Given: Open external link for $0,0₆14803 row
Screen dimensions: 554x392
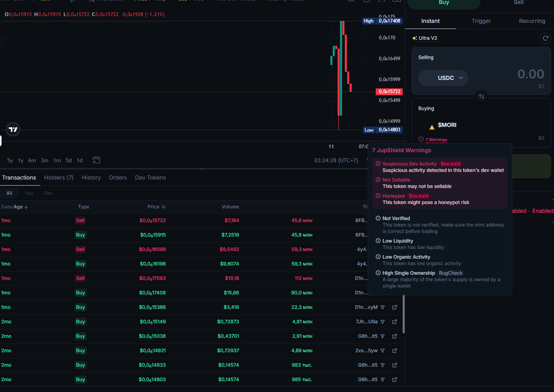Looking at the screenshot, I should [395, 380].
